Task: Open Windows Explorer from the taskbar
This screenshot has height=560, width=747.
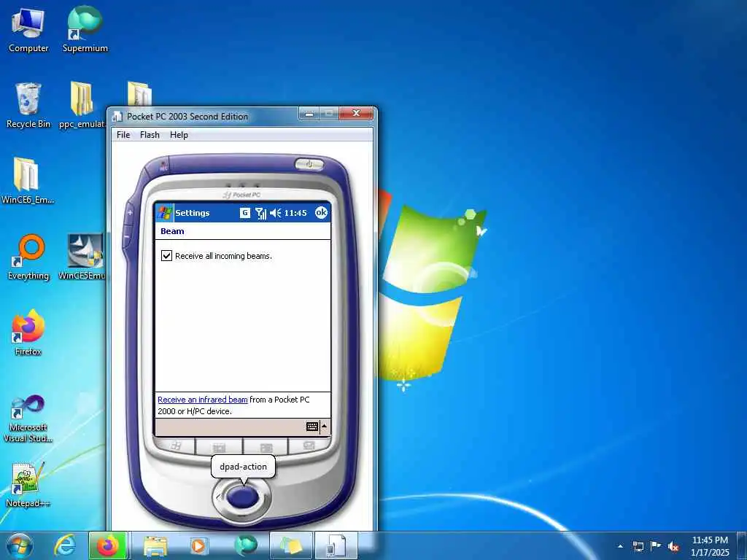Action: pyautogui.click(x=155, y=545)
